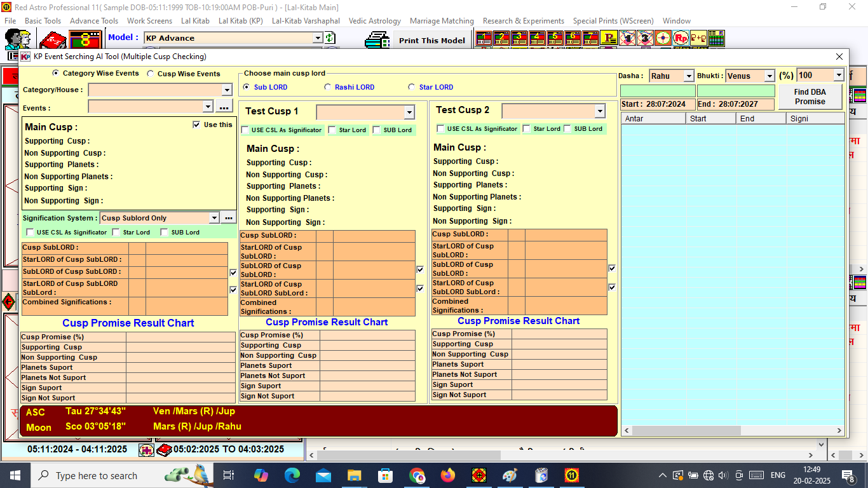The image size is (868, 488).
Task: Click the refresh icon next to Model dropdown
Action: tap(330, 38)
